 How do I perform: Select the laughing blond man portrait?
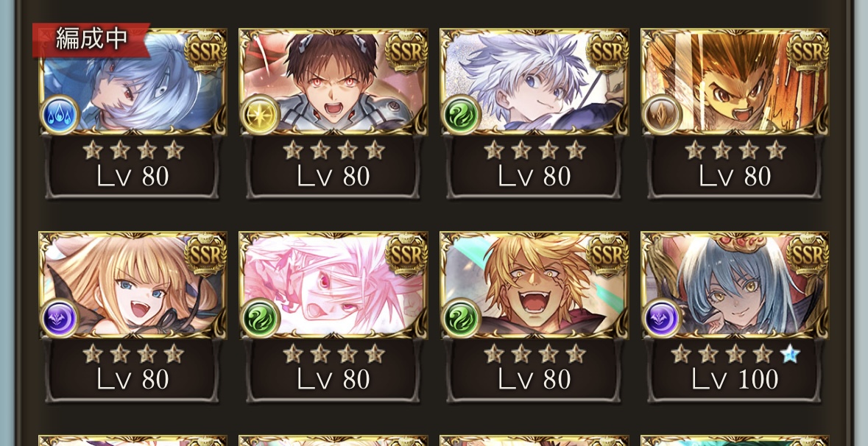click(x=534, y=285)
